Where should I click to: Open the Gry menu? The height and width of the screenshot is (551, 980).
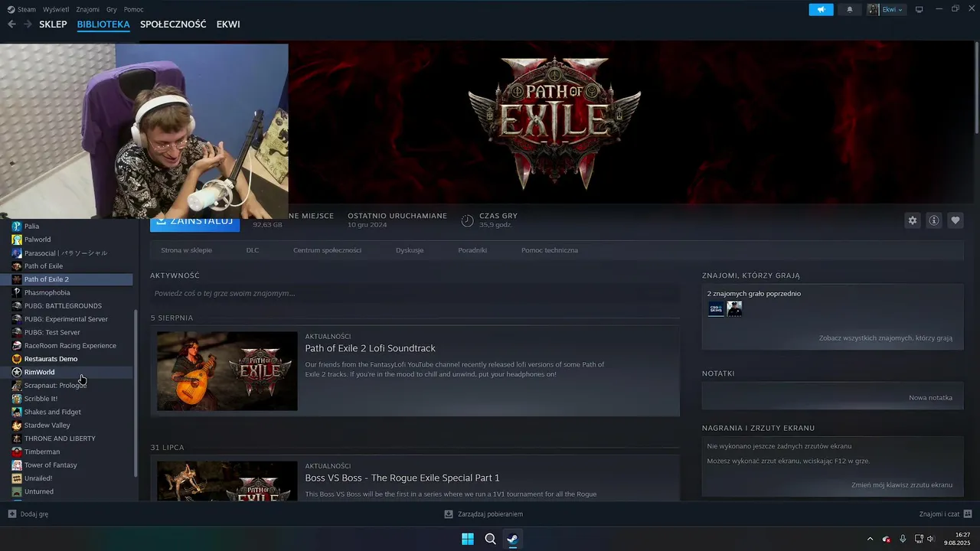pyautogui.click(x=112, y=10)
